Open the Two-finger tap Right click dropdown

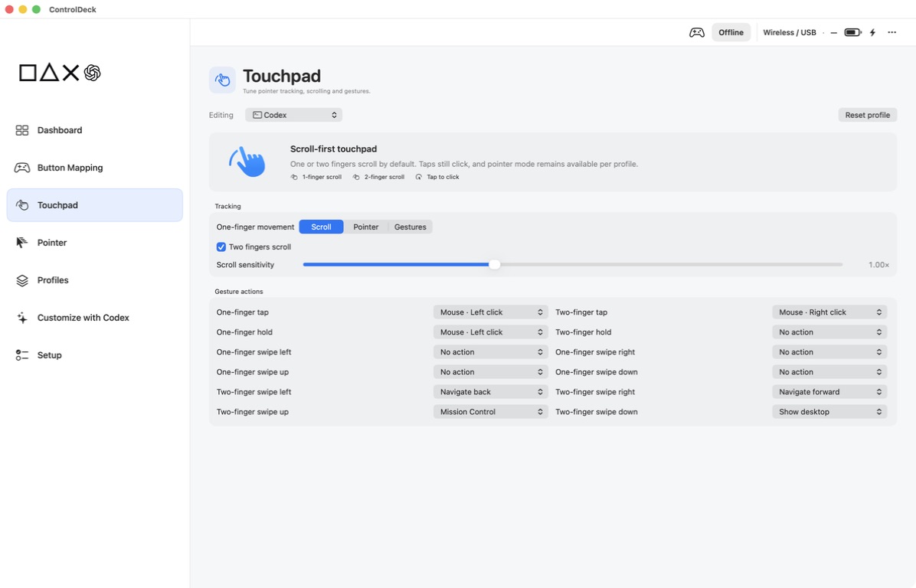[829, 312]
